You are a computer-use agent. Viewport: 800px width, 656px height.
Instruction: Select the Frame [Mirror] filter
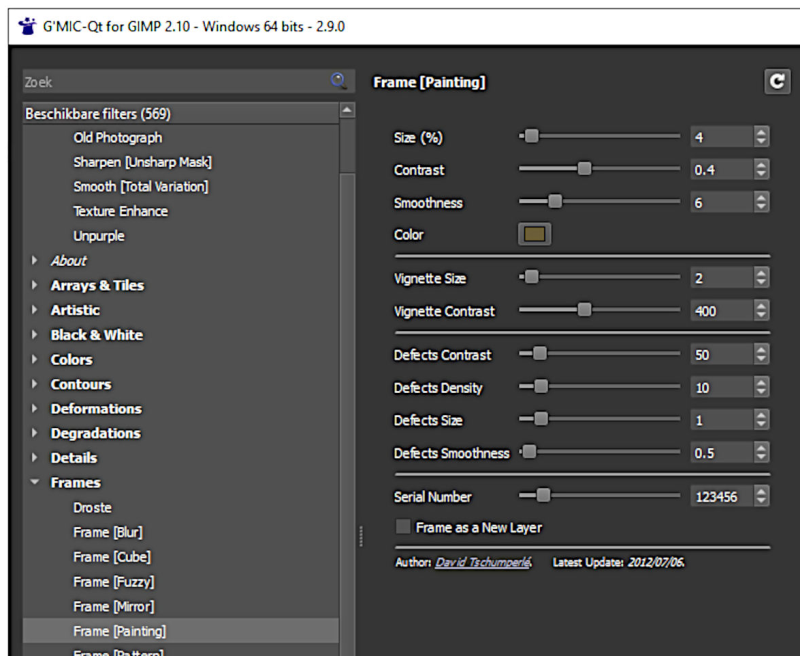point(114,606)
